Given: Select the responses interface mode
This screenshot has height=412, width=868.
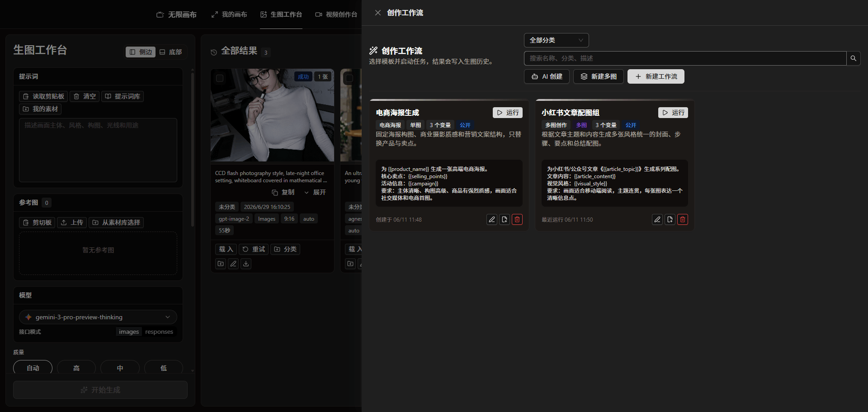Looking at the screenshot, I should click(x=159, y=332).
